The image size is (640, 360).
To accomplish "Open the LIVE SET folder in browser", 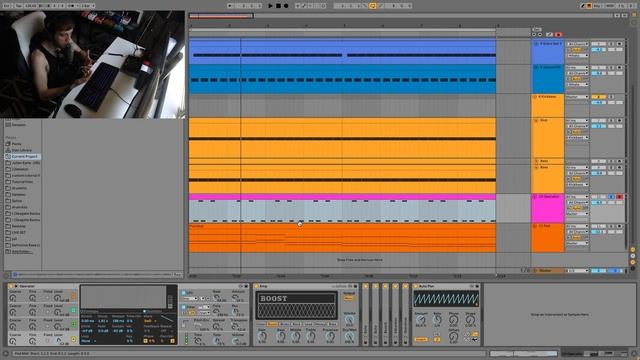I will tap(19, 233).
